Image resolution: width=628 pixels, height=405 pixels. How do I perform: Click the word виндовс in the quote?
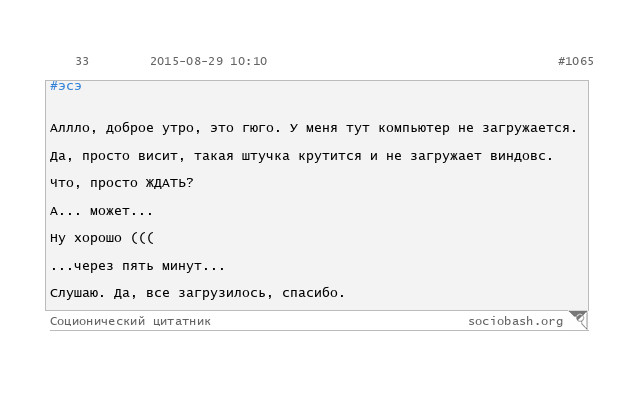click(518, 156)
